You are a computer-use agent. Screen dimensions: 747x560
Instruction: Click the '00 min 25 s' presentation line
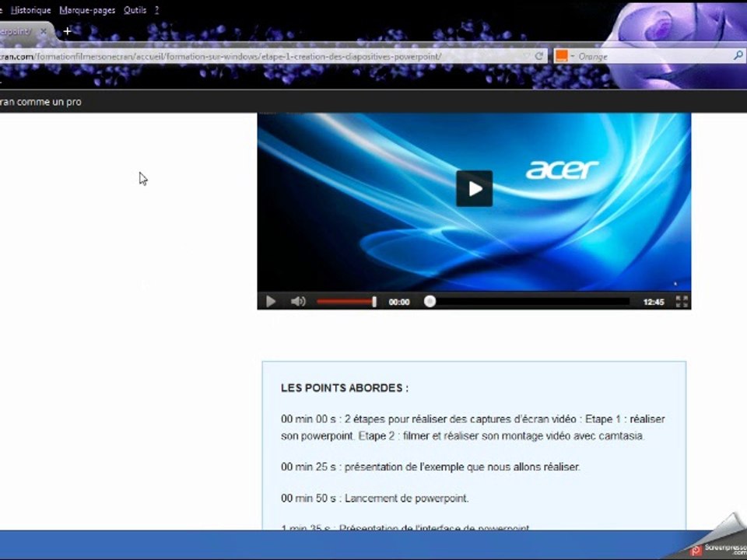click(430, 467)
